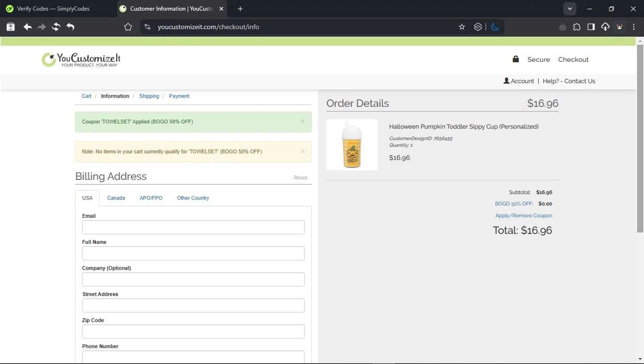Image resolution: width=644 pixels, height=364 pixels.
Task: Click the browser back arrow icon
Action: pos(27,27)
